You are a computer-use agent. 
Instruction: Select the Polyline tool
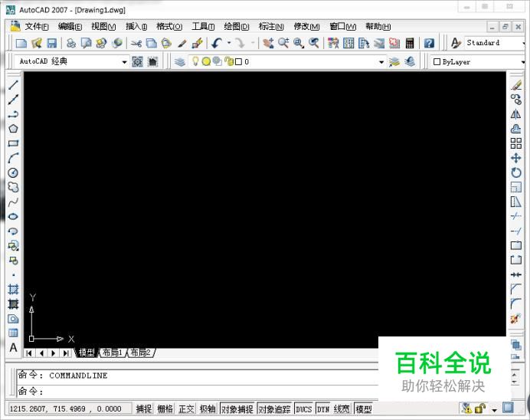(13, 114)
